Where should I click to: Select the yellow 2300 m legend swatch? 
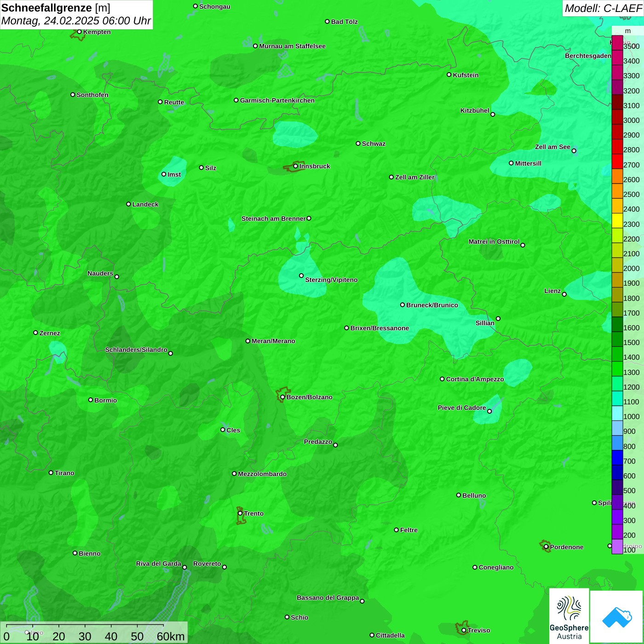[617, 221]
